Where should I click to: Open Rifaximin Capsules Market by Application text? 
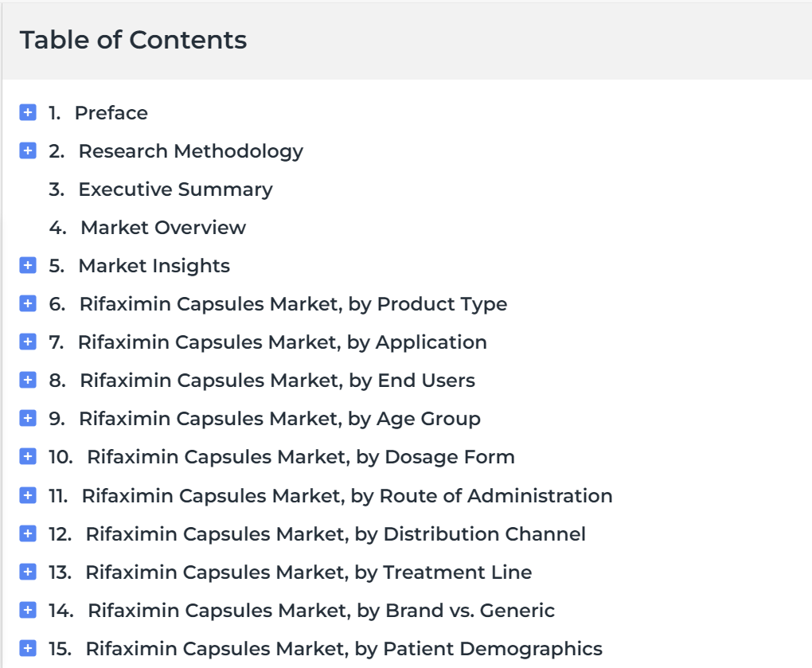283,343
